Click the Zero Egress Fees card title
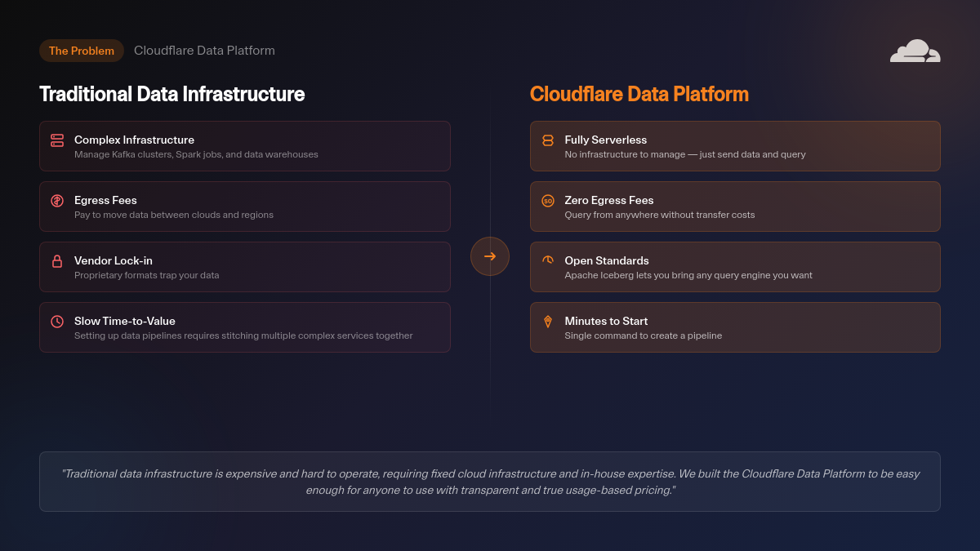The height and width of the screenshot is (551, 980). pyautogui.click(x=609, y=200)
